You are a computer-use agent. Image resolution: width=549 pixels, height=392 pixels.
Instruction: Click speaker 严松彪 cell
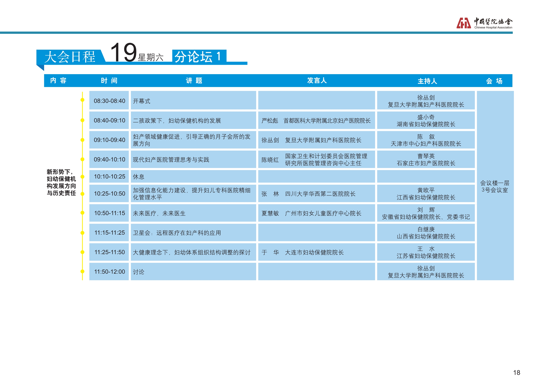(x=316, y=120)
